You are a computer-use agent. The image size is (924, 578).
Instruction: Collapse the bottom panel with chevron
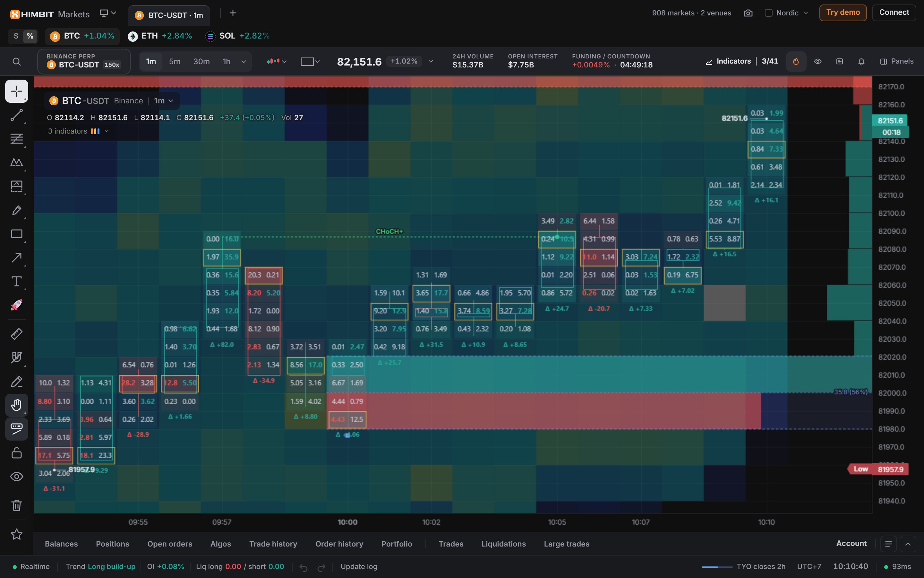pos(908,544)
